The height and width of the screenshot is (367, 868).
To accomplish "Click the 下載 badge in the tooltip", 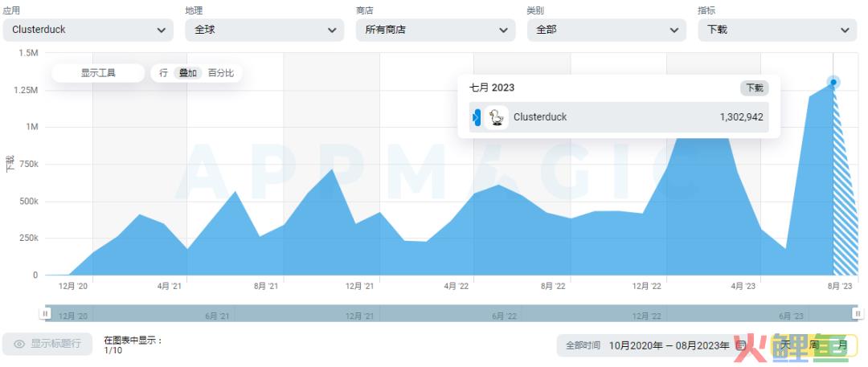I will [x=754, y=88].
